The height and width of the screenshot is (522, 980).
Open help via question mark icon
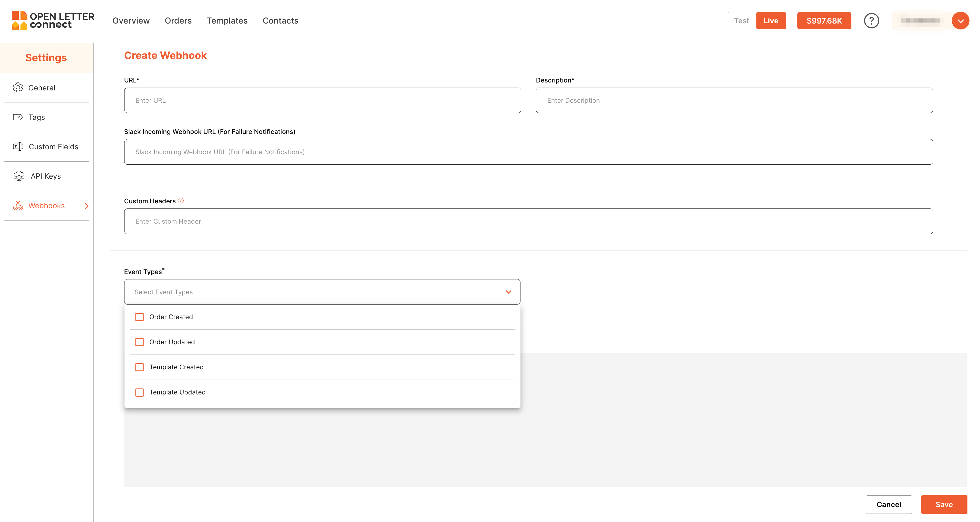(871, 20)
